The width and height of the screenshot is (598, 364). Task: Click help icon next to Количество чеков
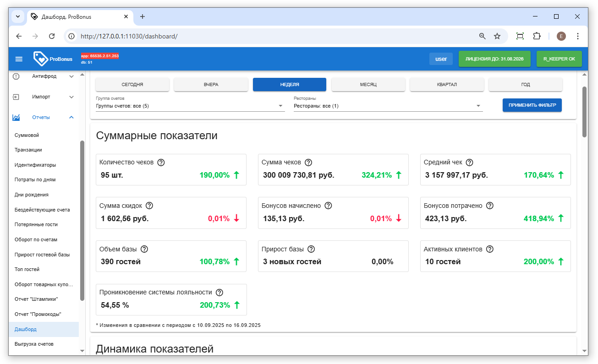[x=161, y=162]
